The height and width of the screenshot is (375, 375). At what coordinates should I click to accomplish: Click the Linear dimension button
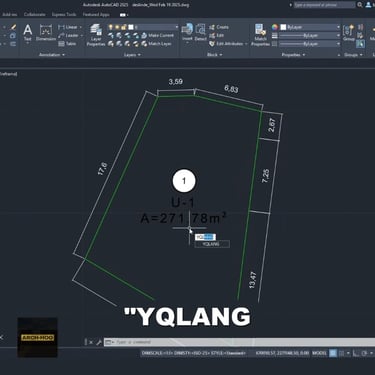tap(69, 27)
